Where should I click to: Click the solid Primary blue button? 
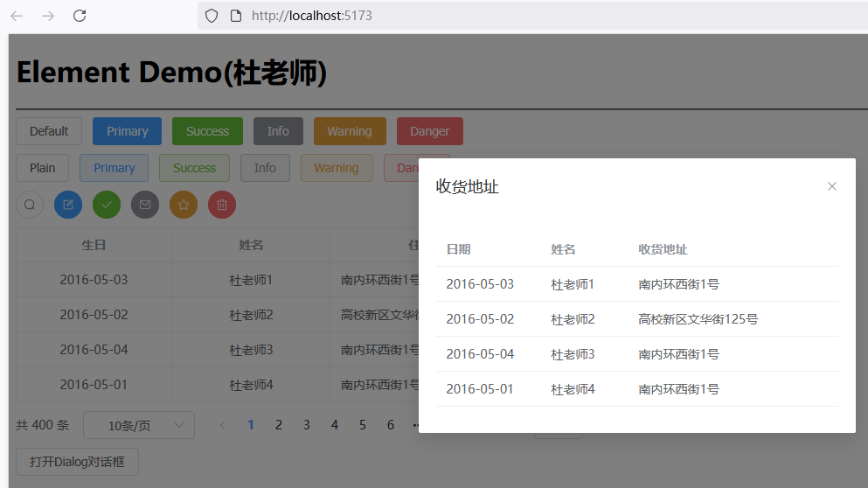pyautogui.click(x=127, y=131)
